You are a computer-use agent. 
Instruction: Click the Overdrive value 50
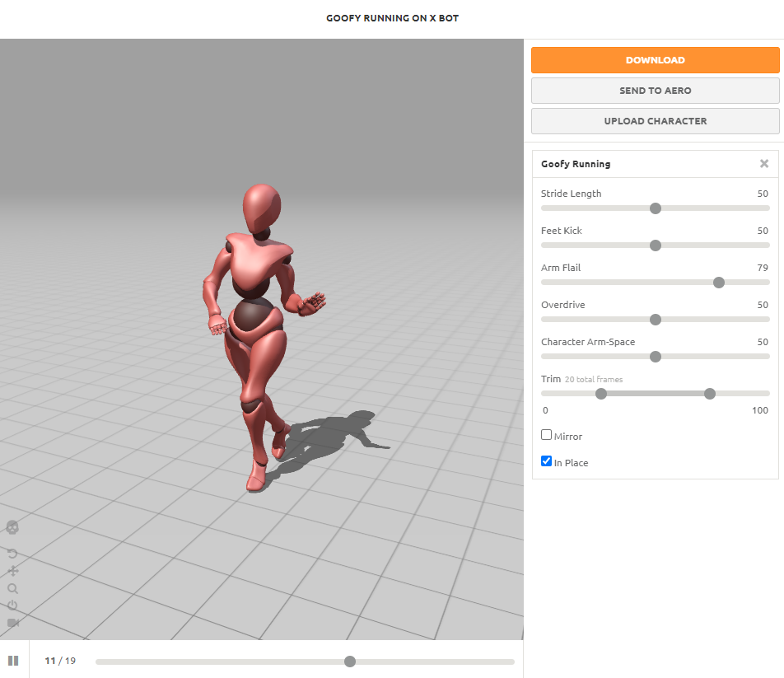point(763,305)
